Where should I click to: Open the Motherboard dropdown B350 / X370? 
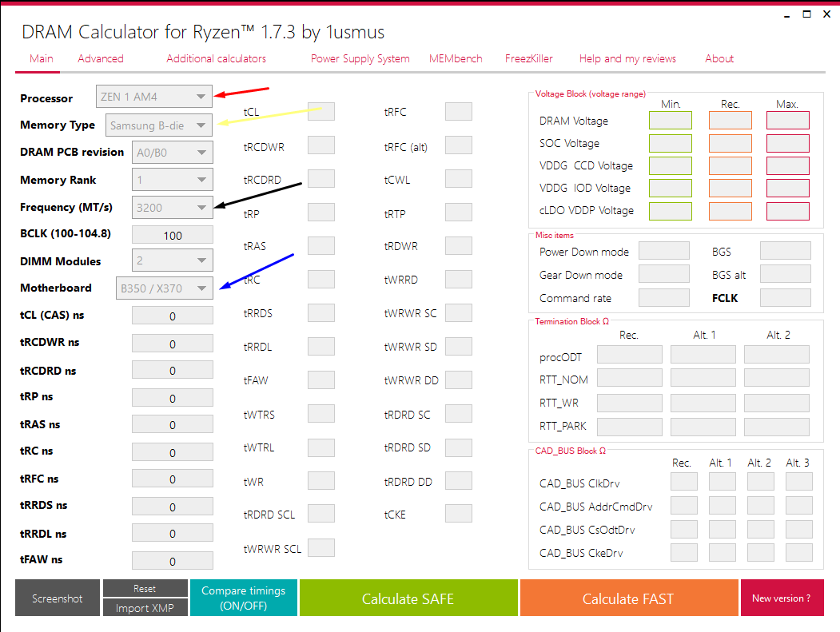[164, 288]
